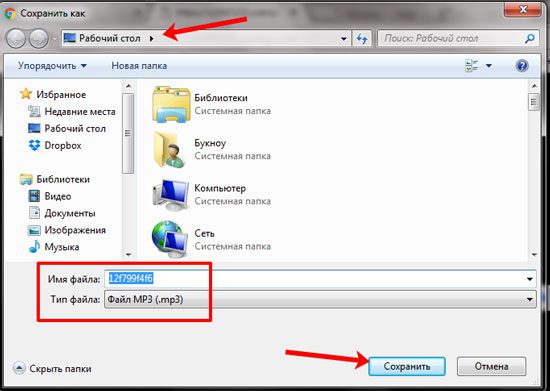Viewport: 550px width, 391px height.
Task: Select the Букноу user folder icon
Action: [170, 149]
